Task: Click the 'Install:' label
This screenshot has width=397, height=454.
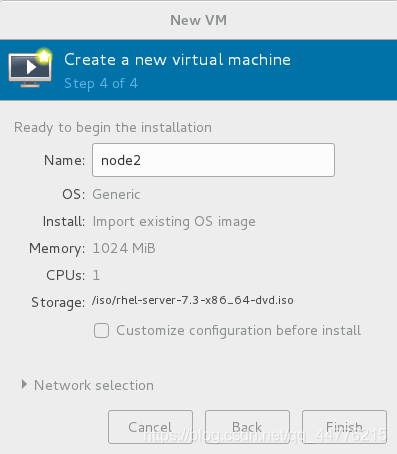Action: (x=64, y=221)
